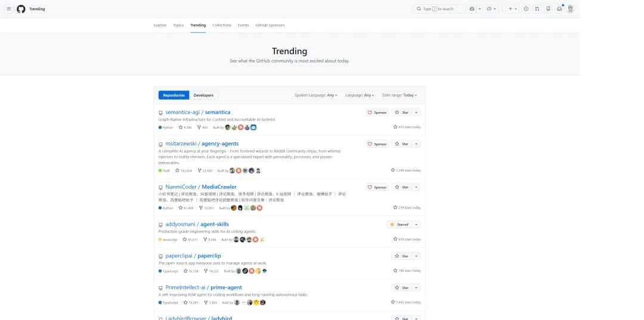Screen dimensions: 644x320
Task: Open paperclip star count 76,738
Action: (x=191, y=271)
